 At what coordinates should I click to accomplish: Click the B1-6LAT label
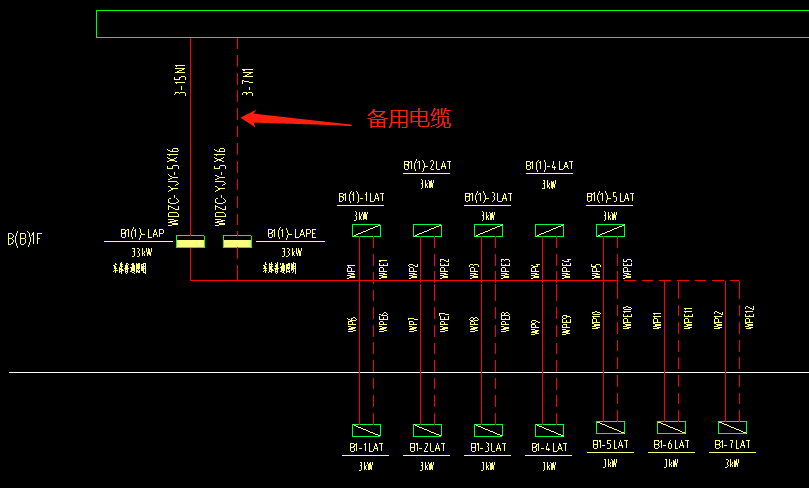tap(671, 445)
